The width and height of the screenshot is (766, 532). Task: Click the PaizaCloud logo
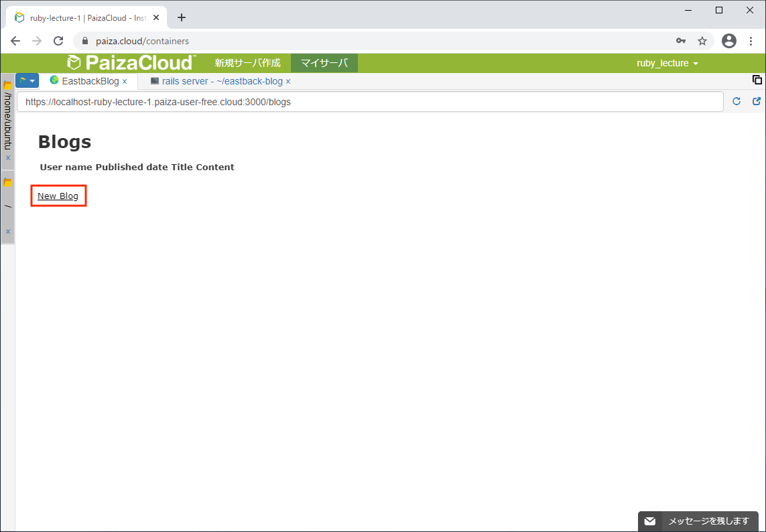pyautogui.click(x=131, y=62)
